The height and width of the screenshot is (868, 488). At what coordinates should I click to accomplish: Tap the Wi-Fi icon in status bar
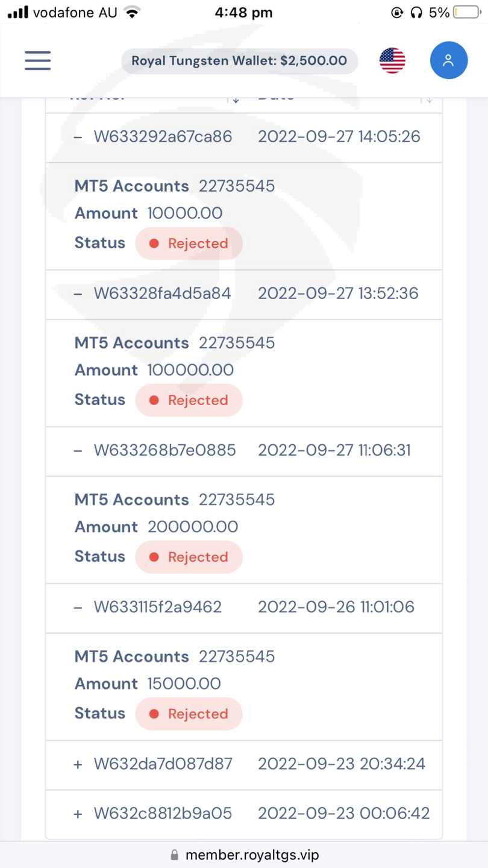tap(131, 13)
